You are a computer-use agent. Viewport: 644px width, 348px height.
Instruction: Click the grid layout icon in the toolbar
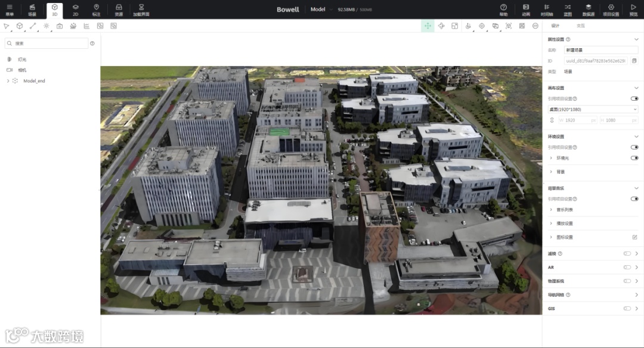[x=522, y=26]
